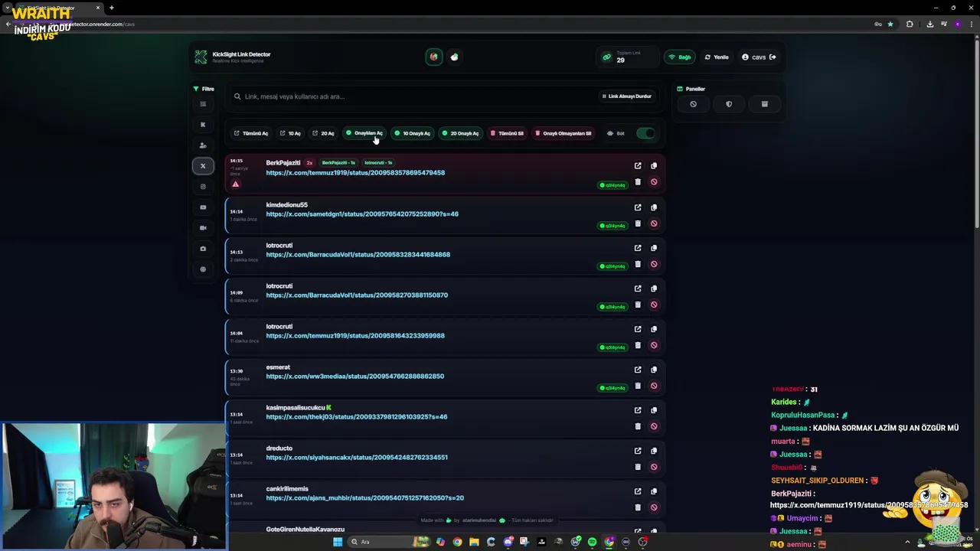This screenshot has width=980, height=551.
Task: Block user kimdedionu55
Action: [x=654, y=223]
